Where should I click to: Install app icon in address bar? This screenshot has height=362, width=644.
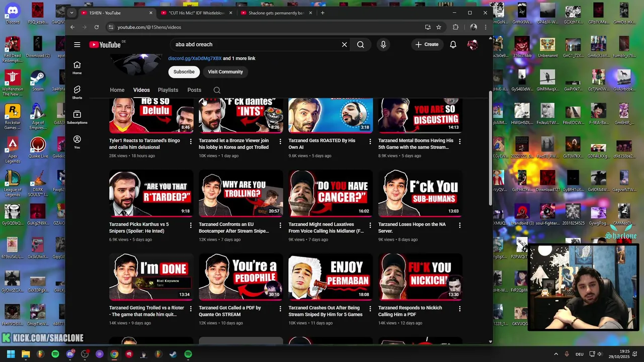coord(428,27)
